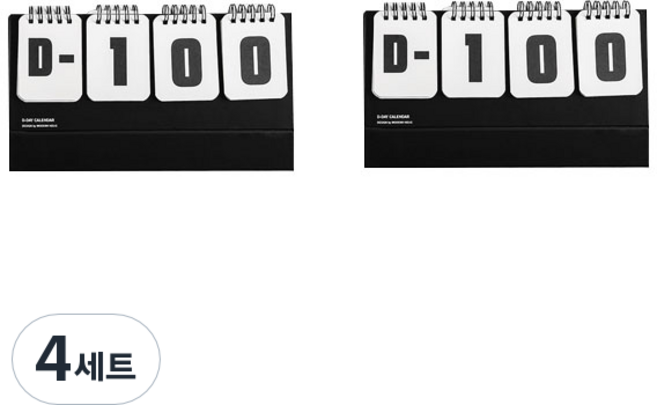Click the right calendar's last 0 card
The width and height of the screenshot is (657, 405).
pos(609,54)
